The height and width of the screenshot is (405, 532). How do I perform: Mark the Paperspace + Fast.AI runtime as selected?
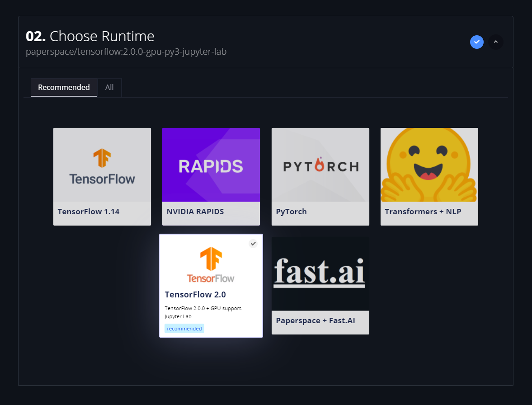[320, 285]
